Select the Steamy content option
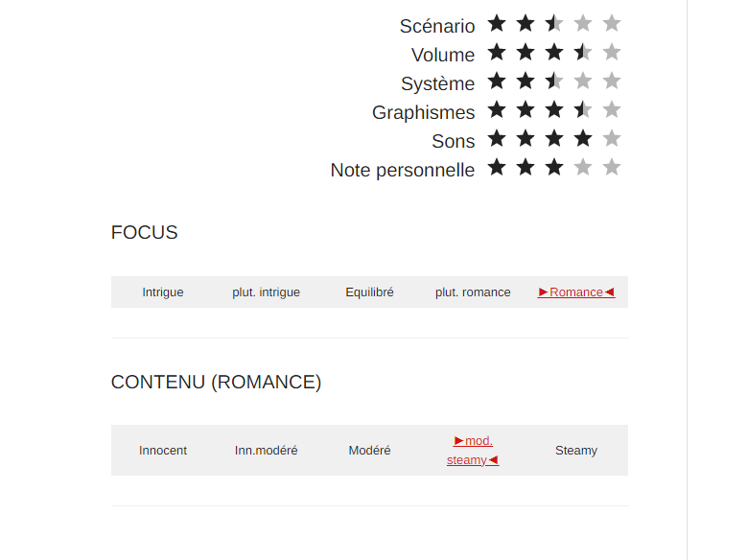The width and height of the screenshot is (747, 560). coord(576,451)
